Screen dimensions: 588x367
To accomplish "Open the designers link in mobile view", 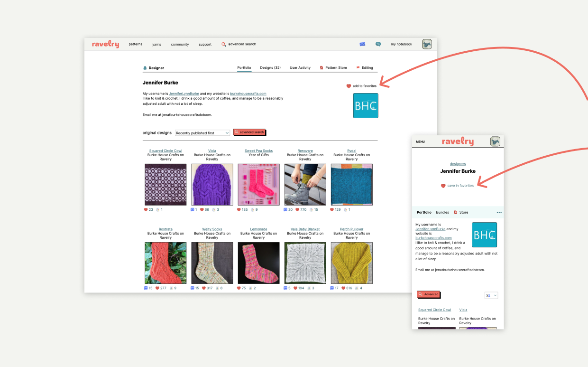I will coord(458,164).
